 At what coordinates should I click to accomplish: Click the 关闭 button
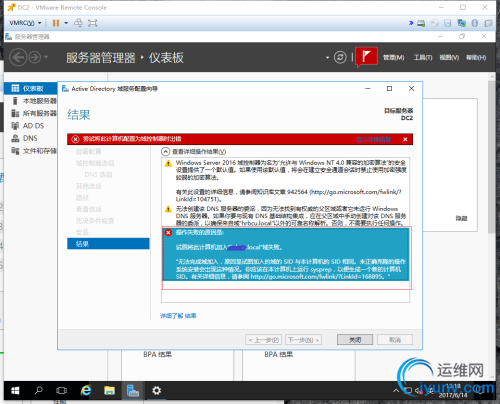pos(355,340)
